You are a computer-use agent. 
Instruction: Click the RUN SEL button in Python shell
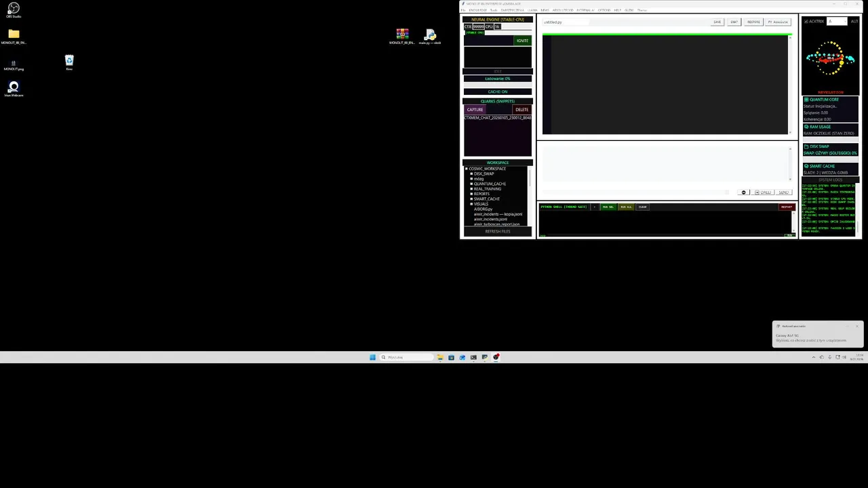pos(608,207)
